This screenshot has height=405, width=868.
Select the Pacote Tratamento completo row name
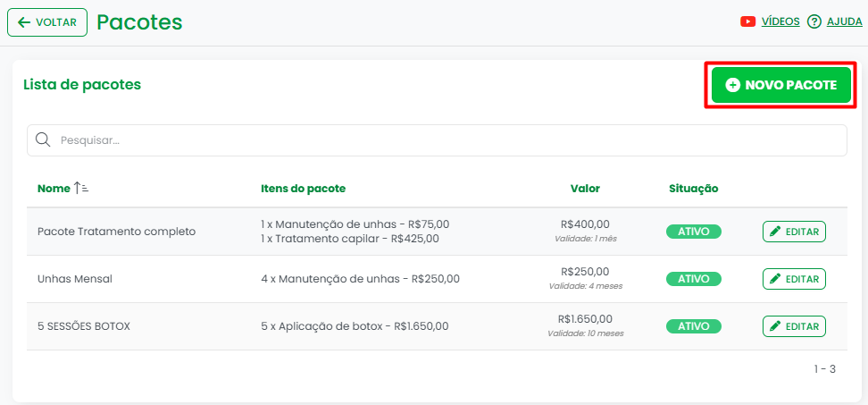click(x=116, y=232)
